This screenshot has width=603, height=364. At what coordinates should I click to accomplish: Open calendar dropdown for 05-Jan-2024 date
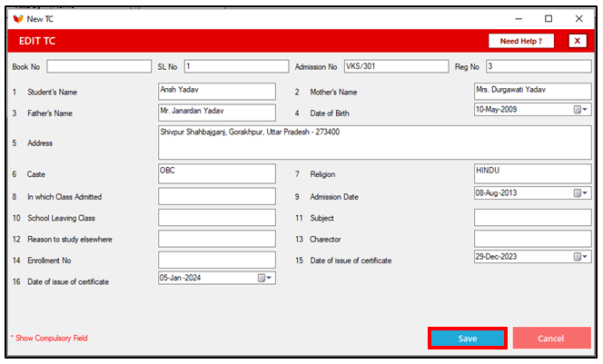(264, 278)
